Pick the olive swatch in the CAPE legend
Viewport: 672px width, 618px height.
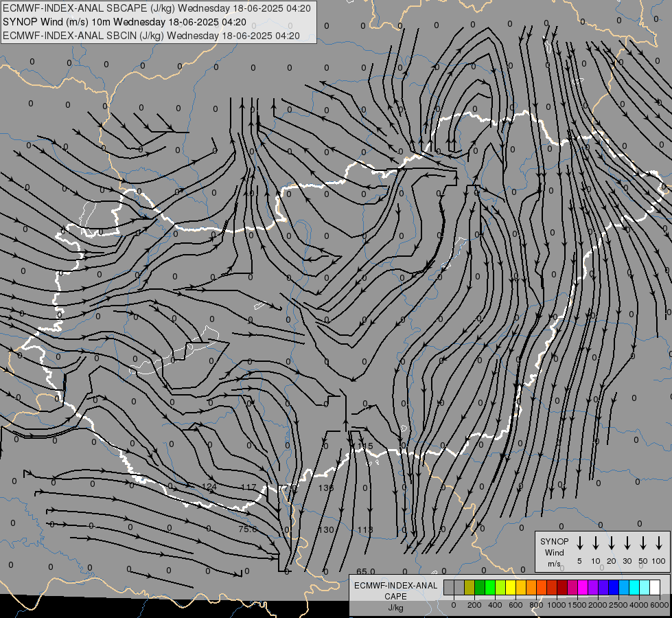pos(470,587)
